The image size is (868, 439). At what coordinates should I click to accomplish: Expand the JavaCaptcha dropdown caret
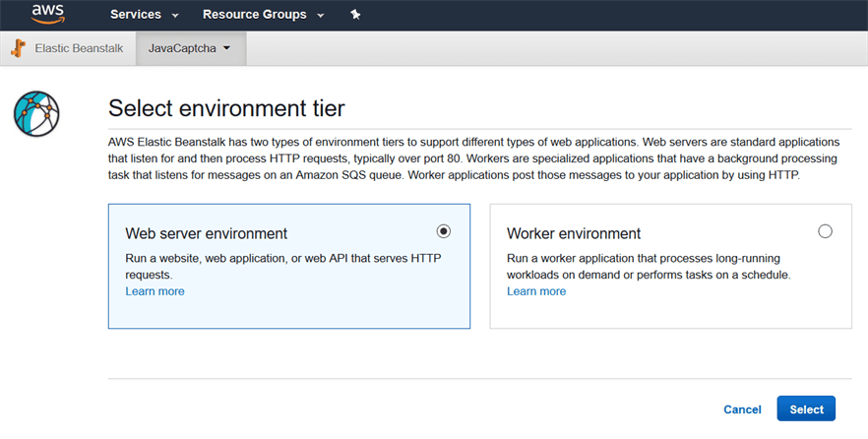pos(227,48)
